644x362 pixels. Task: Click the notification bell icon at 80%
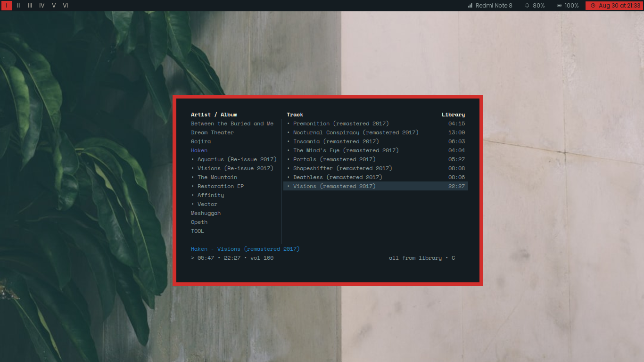click(x=527, y=6)
